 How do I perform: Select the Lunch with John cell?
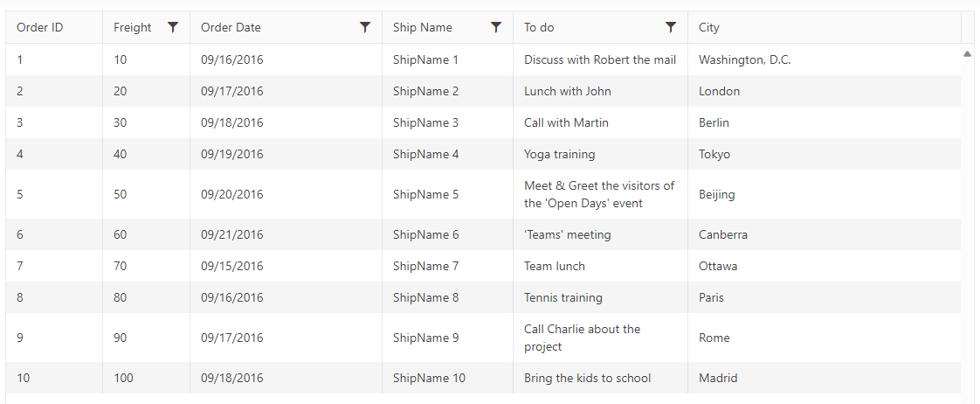pyautogui.click(x=601, y=91)
